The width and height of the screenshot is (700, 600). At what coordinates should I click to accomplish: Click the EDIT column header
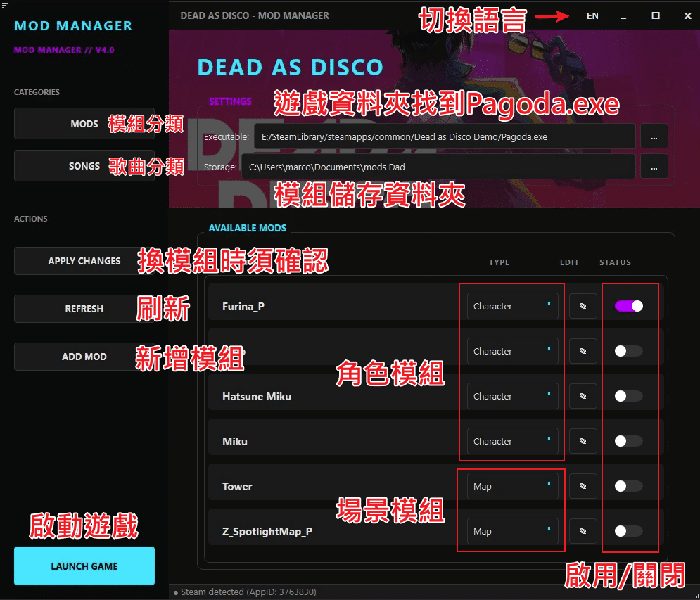(x=570, y=262)
